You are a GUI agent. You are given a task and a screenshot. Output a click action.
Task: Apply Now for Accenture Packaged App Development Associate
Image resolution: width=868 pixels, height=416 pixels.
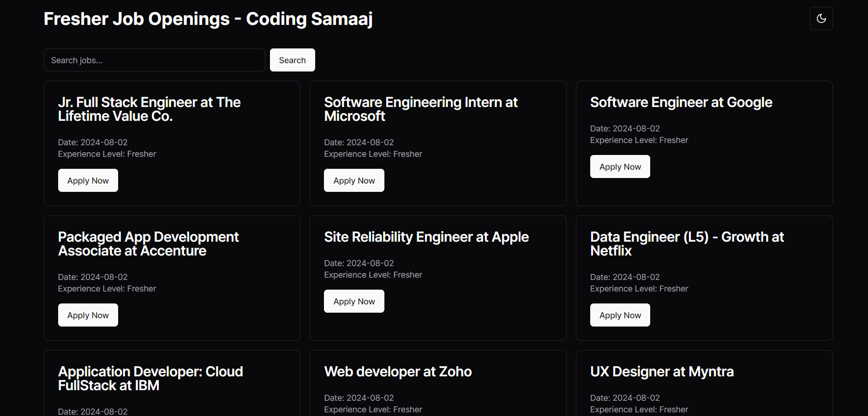point(88,315)
